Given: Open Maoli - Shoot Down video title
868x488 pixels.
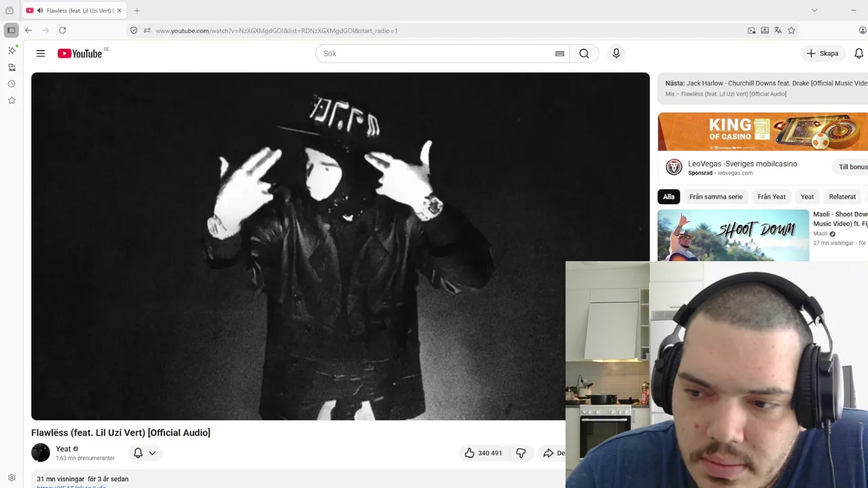Looking at the screenshot, I should pyautogui.click(x=840, y=218).
